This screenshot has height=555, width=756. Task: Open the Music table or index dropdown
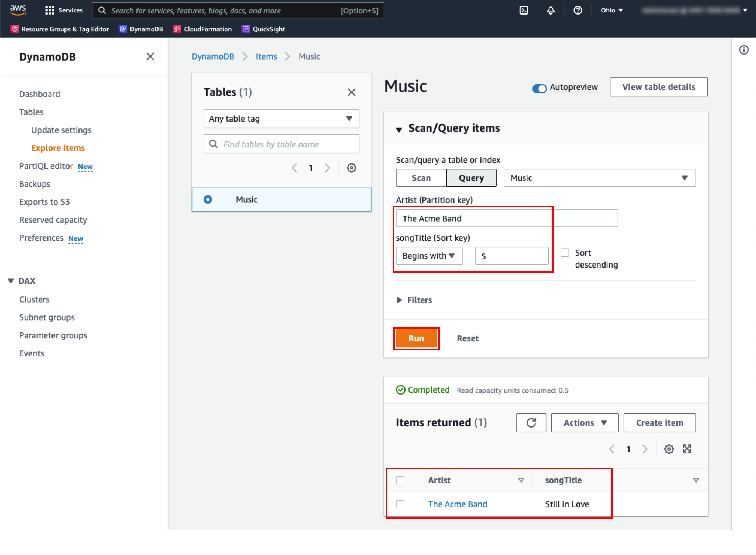click(x=600, y=178)
